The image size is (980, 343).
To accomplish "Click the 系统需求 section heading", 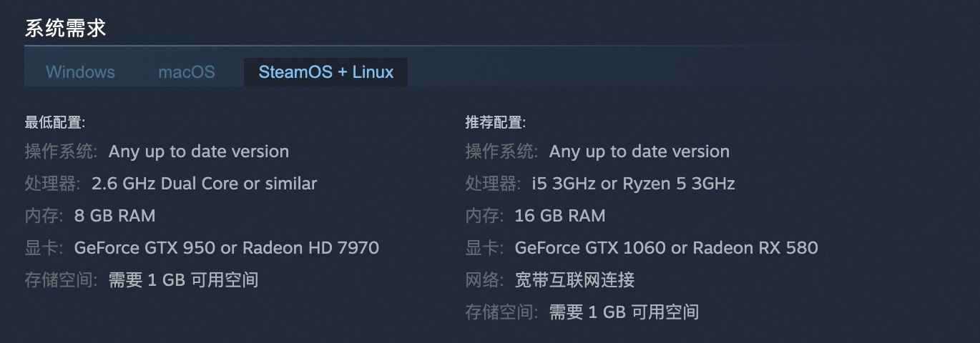I will click(x=65, y=29).
